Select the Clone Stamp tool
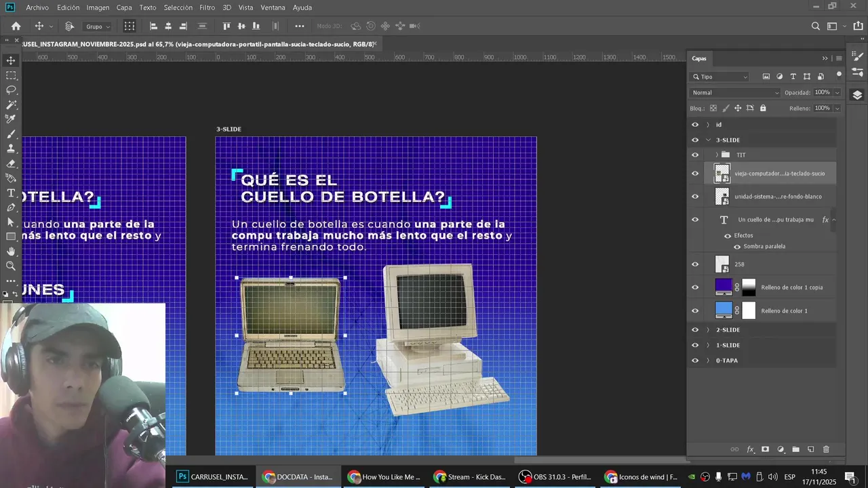Viewport: 868px width, 488px height. coord(11,148)
